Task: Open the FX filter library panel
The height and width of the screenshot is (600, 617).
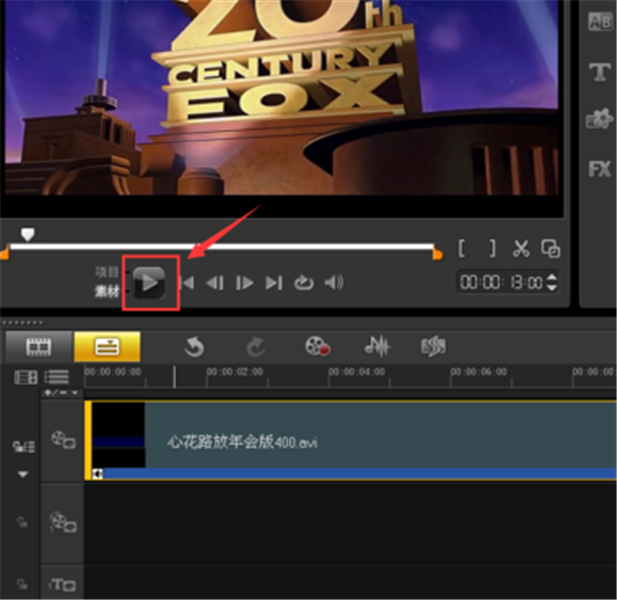Action: point(599,169)
